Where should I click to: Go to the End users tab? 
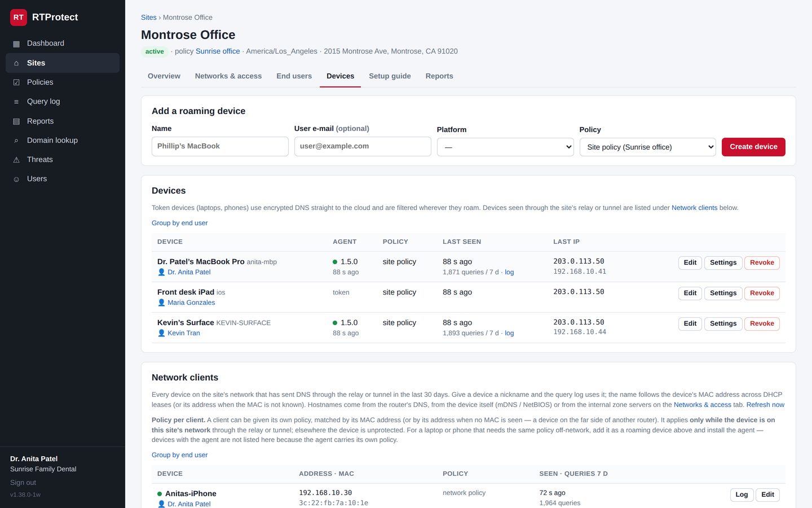[294, 76]
